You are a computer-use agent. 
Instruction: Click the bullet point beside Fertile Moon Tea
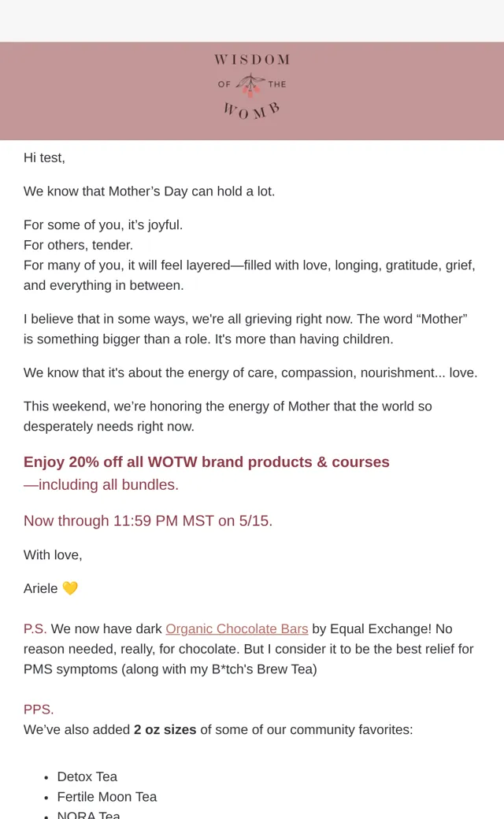point(46,798)
